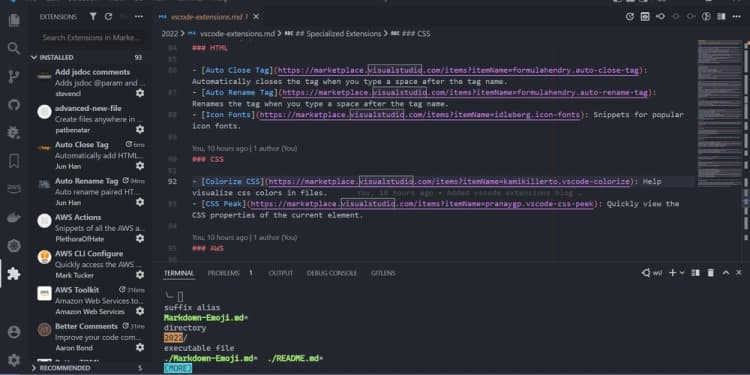
Task: Focus the Search Extensions in Marketplace field
Action: pyautogui.click(x=91, y=37)
